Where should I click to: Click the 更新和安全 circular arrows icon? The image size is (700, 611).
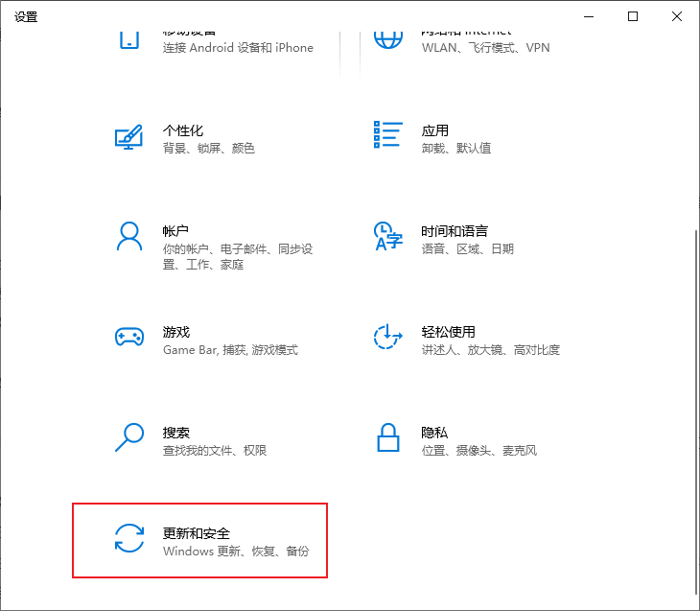pyautogui.click(x=129, y=538)
